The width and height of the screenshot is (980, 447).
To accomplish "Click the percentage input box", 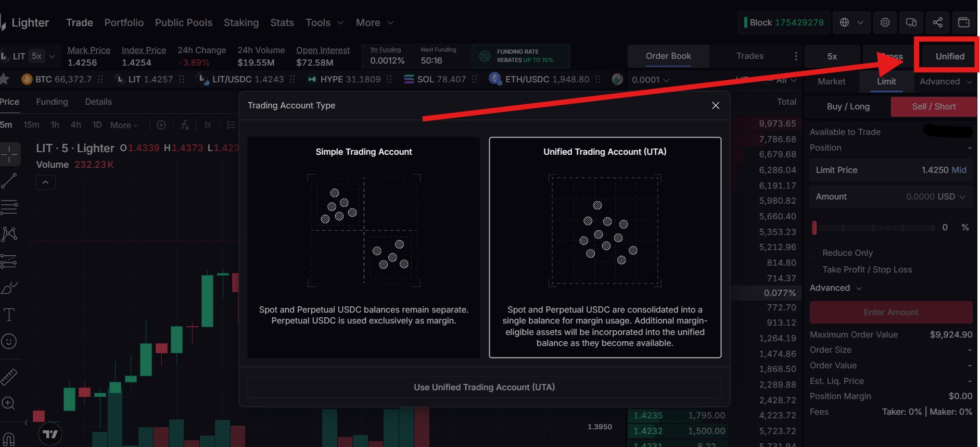I will pyautogui.click(x=956, y=228).
